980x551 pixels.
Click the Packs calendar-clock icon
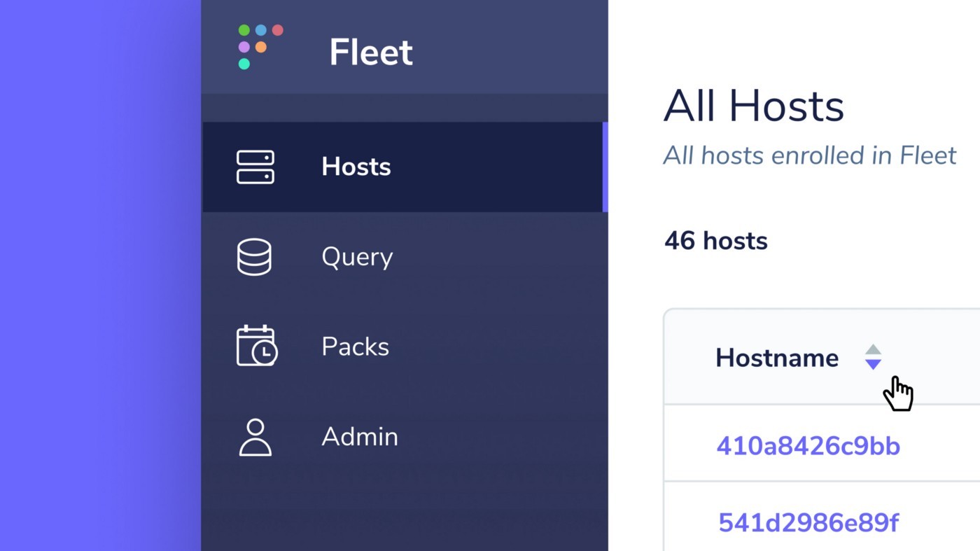[257, 346]
